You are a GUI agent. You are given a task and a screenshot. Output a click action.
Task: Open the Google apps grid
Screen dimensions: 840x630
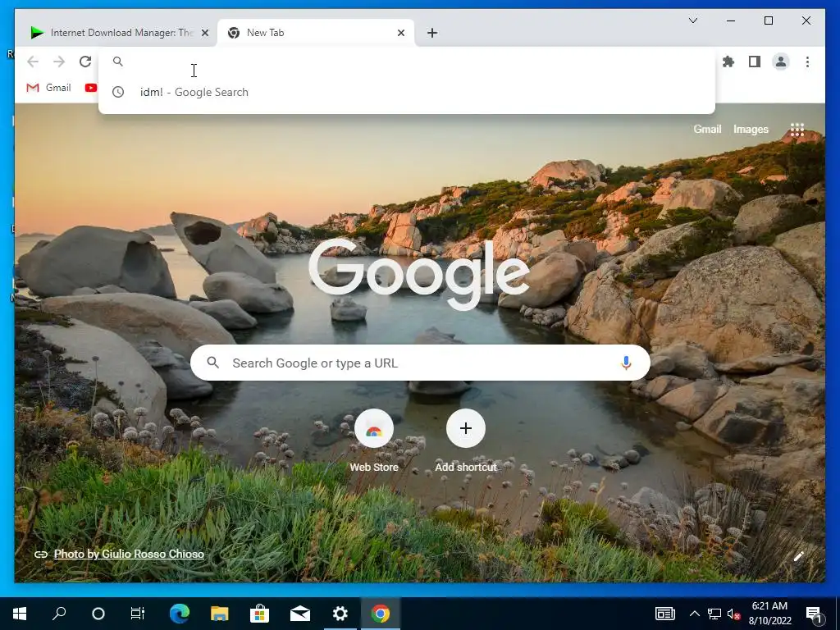tap(797, 129)
